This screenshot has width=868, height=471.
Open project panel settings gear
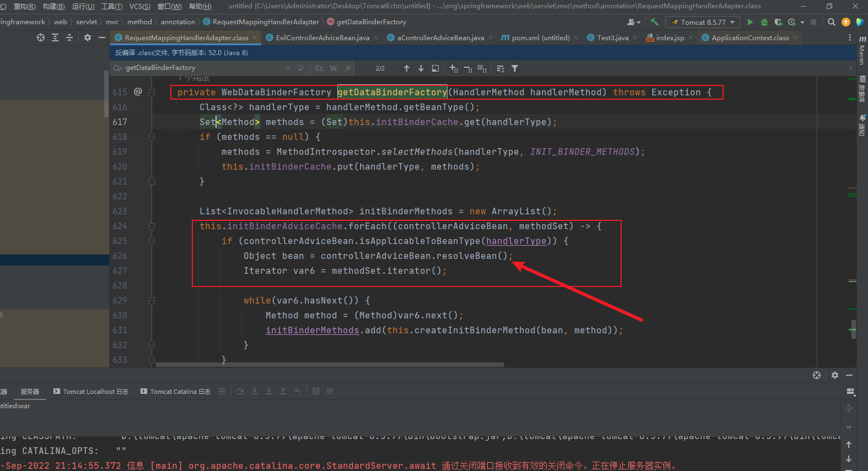coord(88,37)
